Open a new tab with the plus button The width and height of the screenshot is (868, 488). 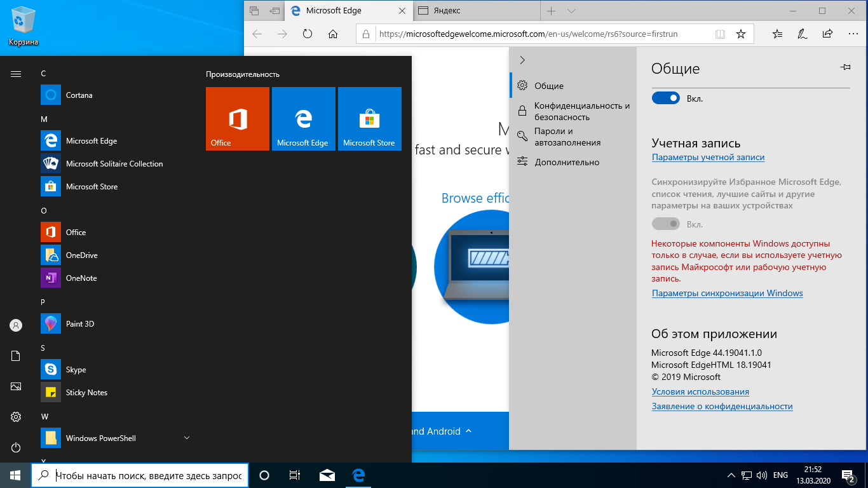click(551, 11)
